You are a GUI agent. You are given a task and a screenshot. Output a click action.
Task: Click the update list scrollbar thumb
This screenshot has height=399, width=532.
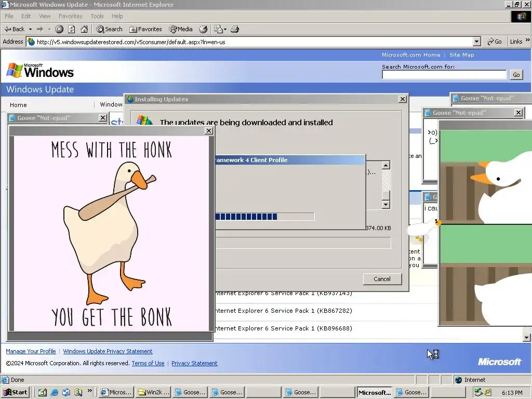(x=386, y=196)
